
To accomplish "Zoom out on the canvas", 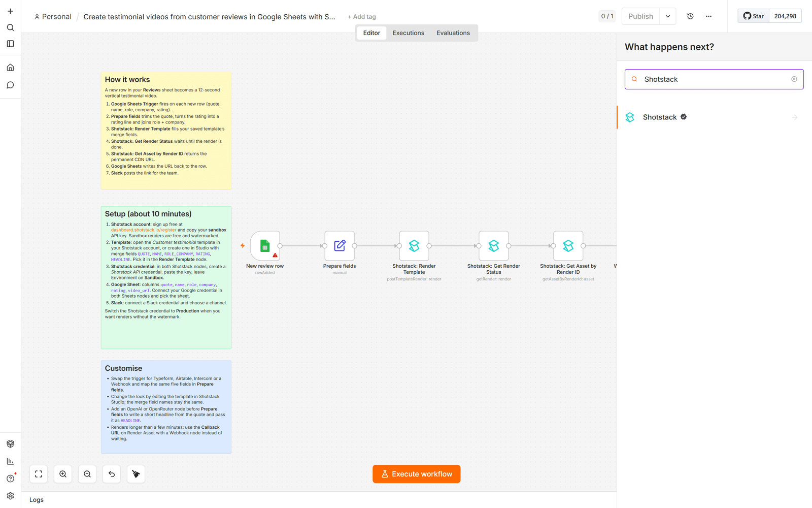I will [x=87, y=474].
